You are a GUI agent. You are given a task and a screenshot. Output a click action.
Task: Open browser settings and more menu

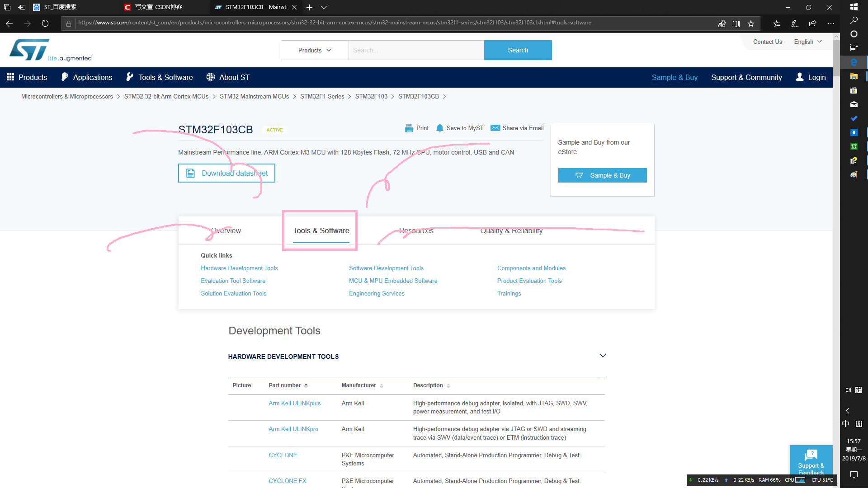click(831, 23)
